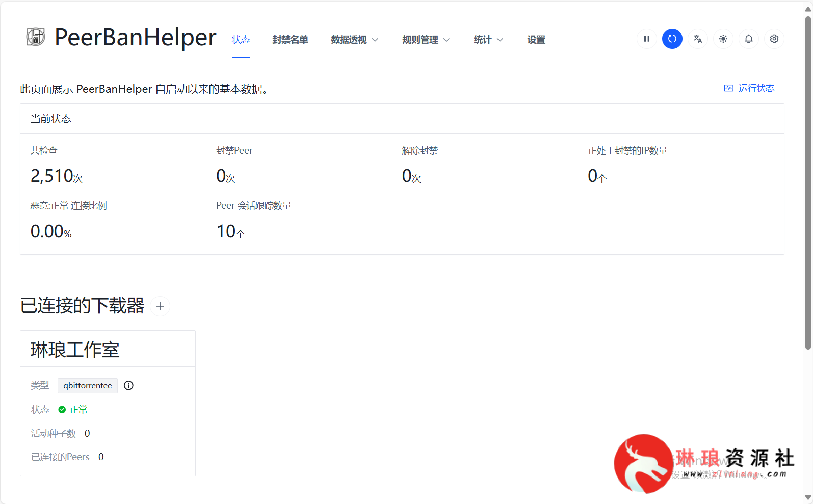Open the notifications bell

point(749,39)
